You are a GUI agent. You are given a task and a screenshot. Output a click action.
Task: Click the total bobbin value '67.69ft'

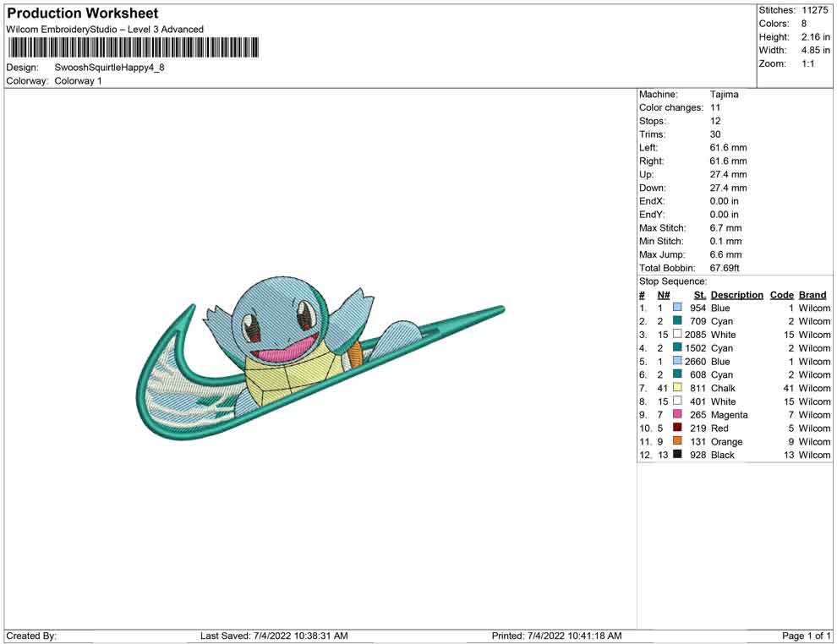point(725,268)
